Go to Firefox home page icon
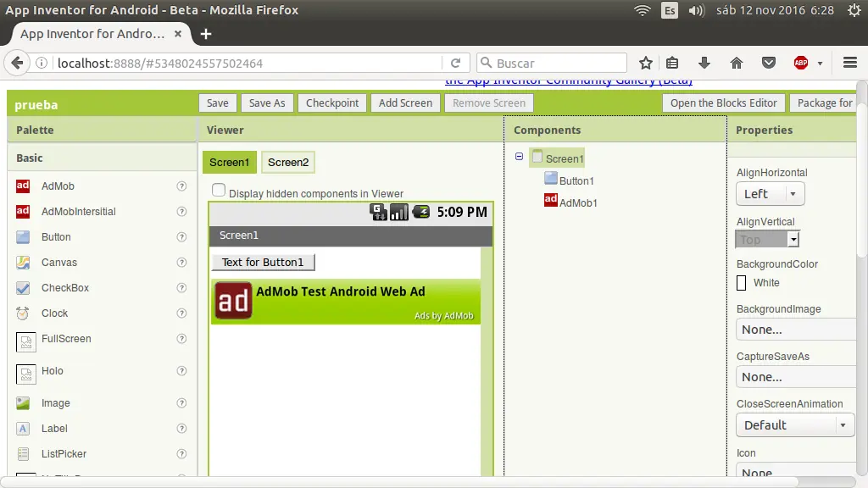This screenshot has height=488, width=868. click(x=737, y=63)
